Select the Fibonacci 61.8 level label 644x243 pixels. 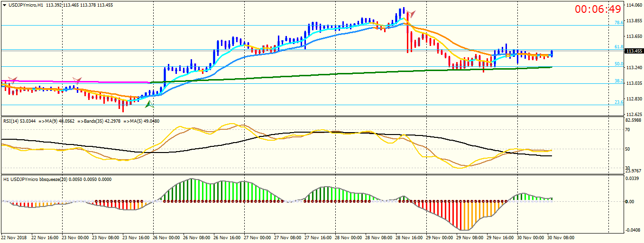pyautogui.click(x=619, y=47)
